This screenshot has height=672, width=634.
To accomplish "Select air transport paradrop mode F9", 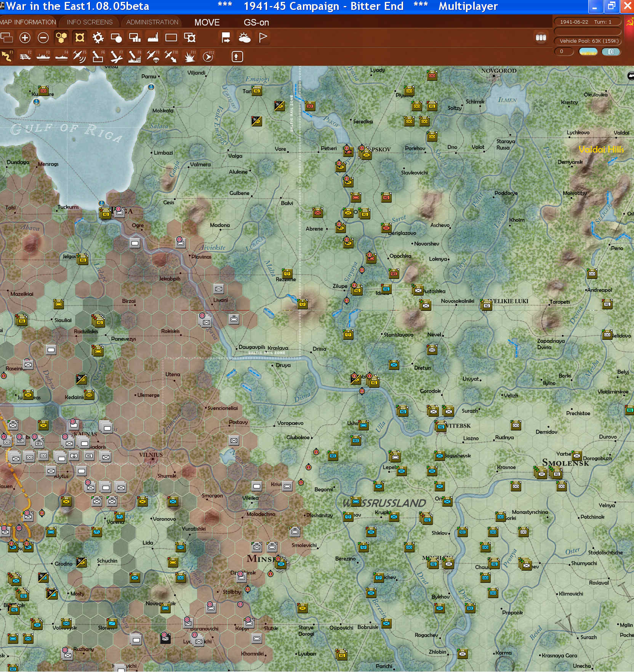I will (x=152, y=57).
